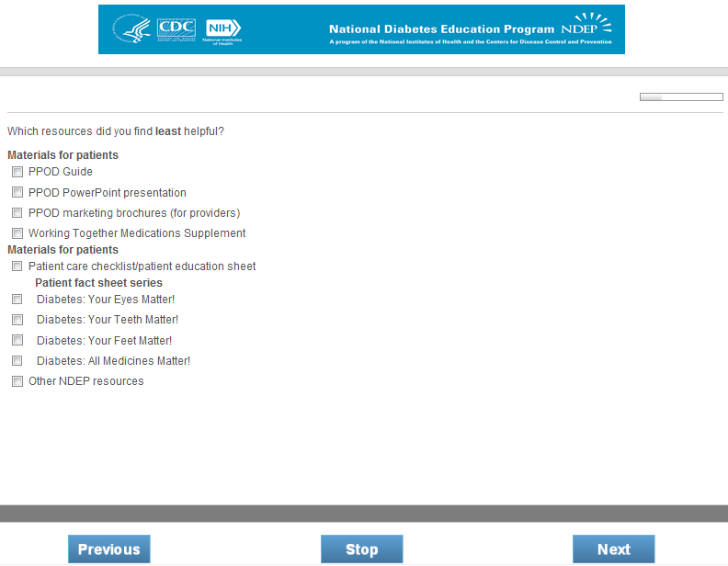Advance using the Next button
This screenshot has height=566, width=728.
(x=613, y=549)
